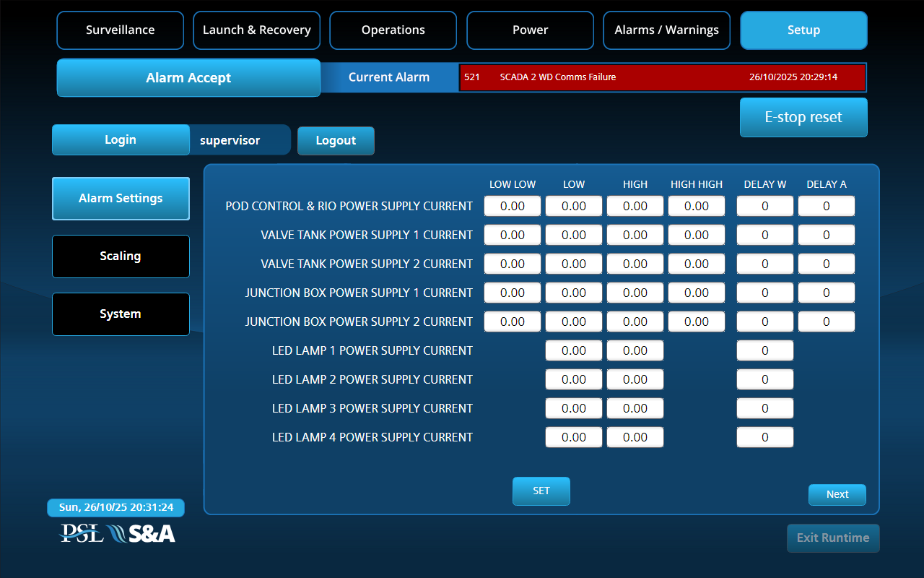This screenshot has height=578, width=924.
Task: Click the Exit Runtime button
Action: click(833, 538)
